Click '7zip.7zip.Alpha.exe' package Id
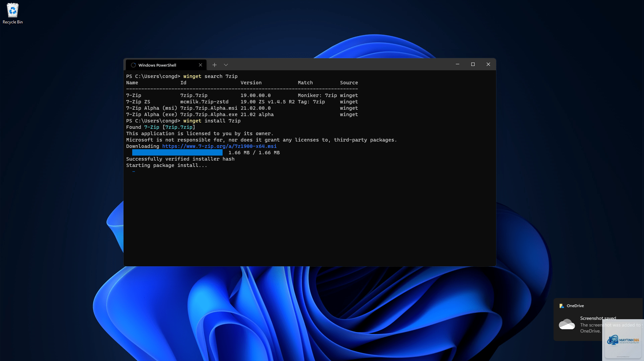 tap(209, 114)
